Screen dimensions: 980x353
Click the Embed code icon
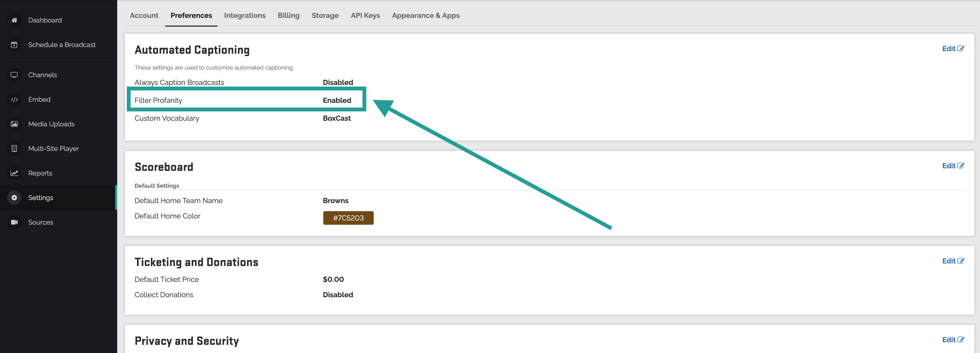pos(14,99)
